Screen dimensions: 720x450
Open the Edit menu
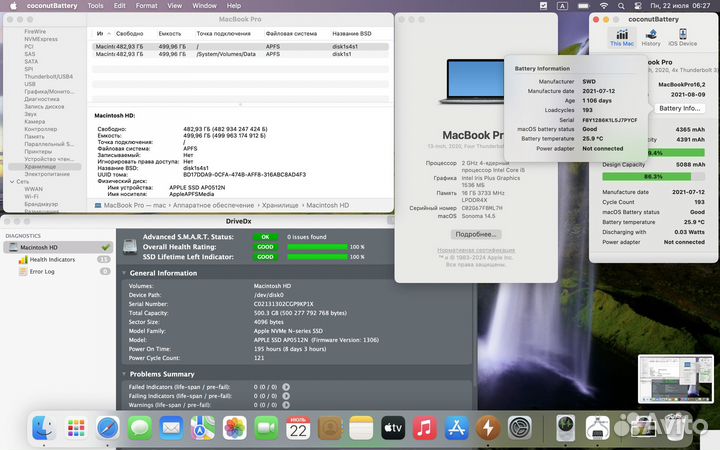(x=120, y=6)
